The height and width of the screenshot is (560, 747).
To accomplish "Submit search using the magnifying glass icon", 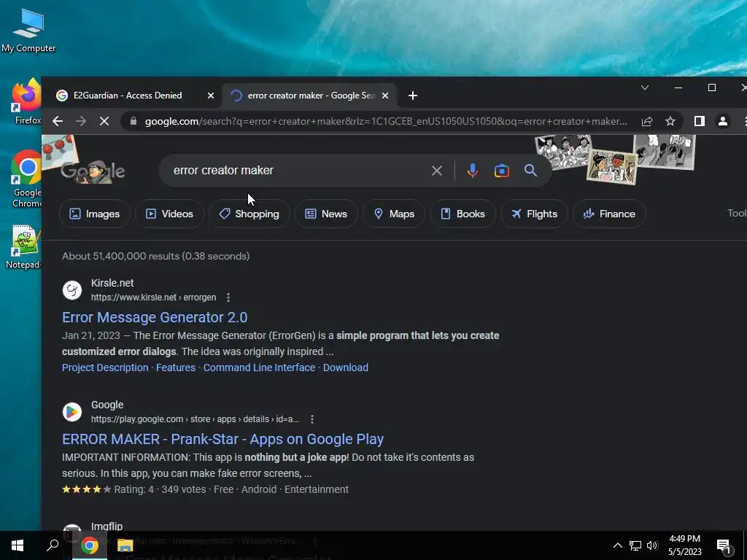I will (531, 171).
